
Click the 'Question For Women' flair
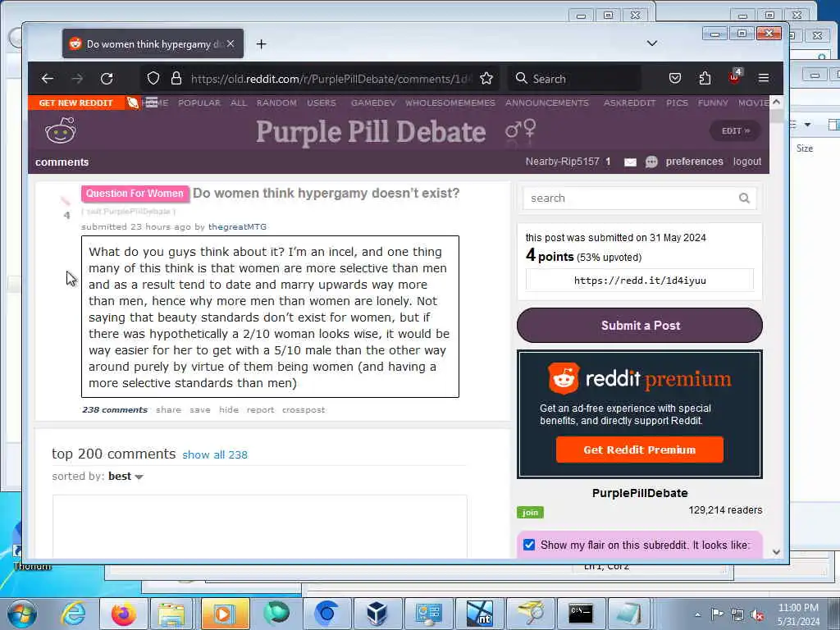(x=135, y=194)
